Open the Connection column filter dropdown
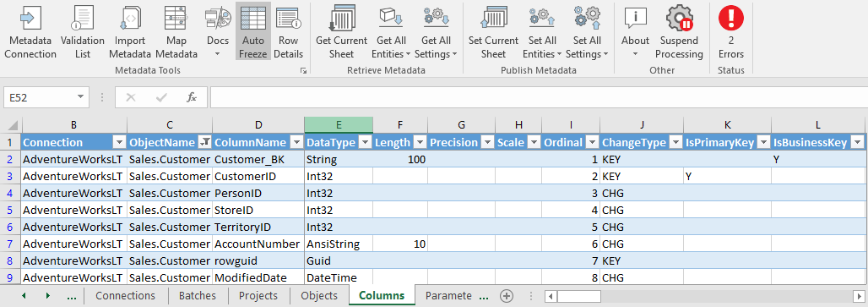Viewport: 868px width, 307px height. 119,142
